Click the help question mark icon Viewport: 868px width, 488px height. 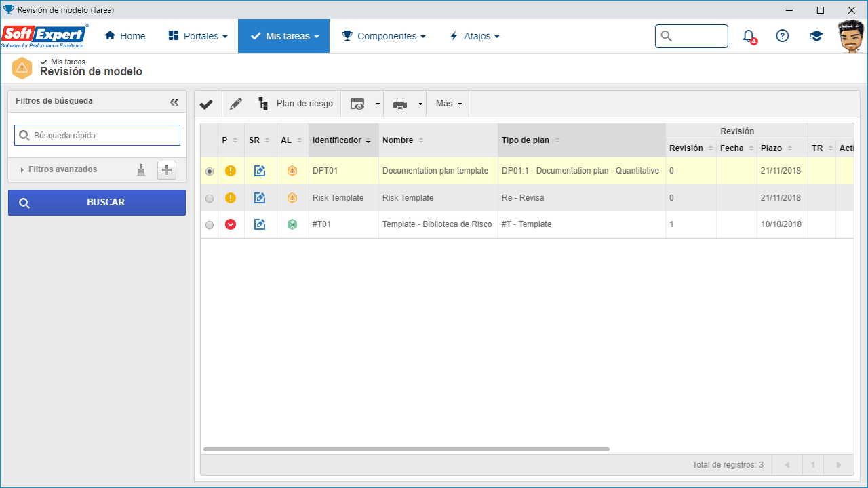783,36
